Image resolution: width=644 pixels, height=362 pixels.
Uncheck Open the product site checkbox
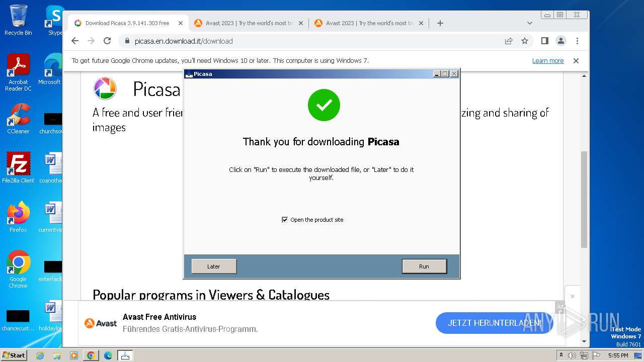[x=285, y=220]
